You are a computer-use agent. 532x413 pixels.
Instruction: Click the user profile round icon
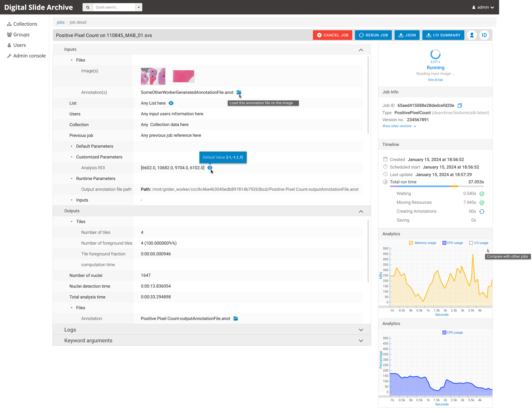[x=472, y=35]
